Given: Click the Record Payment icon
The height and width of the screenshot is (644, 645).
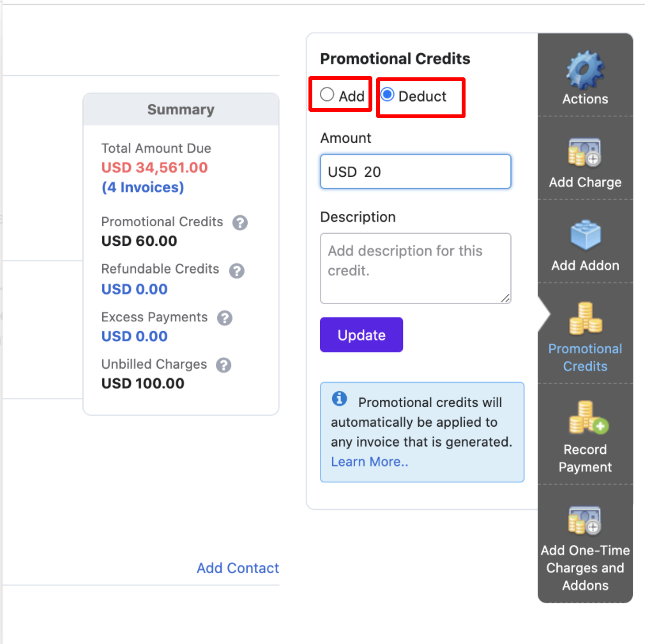Looking at the screenshot, I should pos(585,422).
